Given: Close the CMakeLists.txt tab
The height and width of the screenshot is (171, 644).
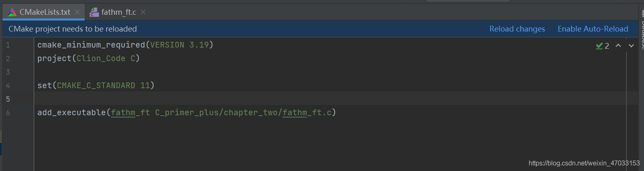Looking at the screenshot, I should pos(77,12).
